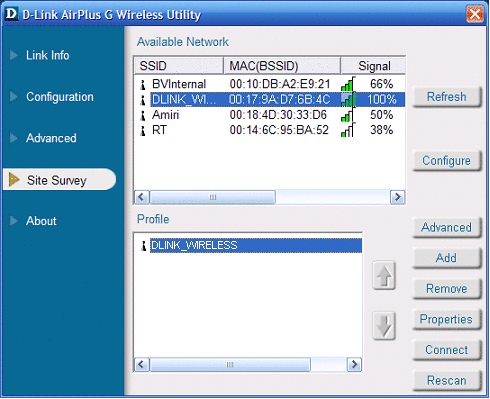Click the move profile down arrow icon
Image resolution: width=490 pixels, height=399 pixels.
(384, 325)
